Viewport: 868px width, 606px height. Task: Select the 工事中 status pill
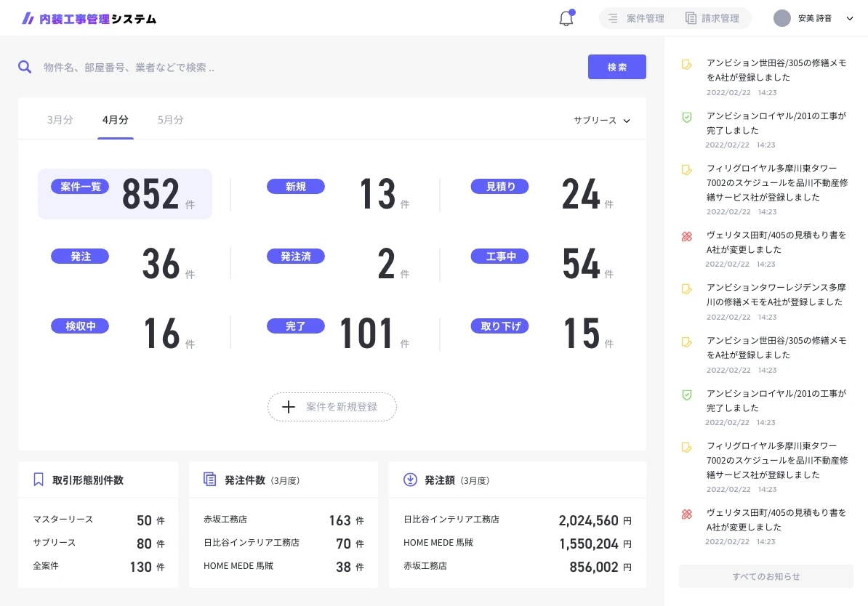pyautogui.click(x=500, y=256)
